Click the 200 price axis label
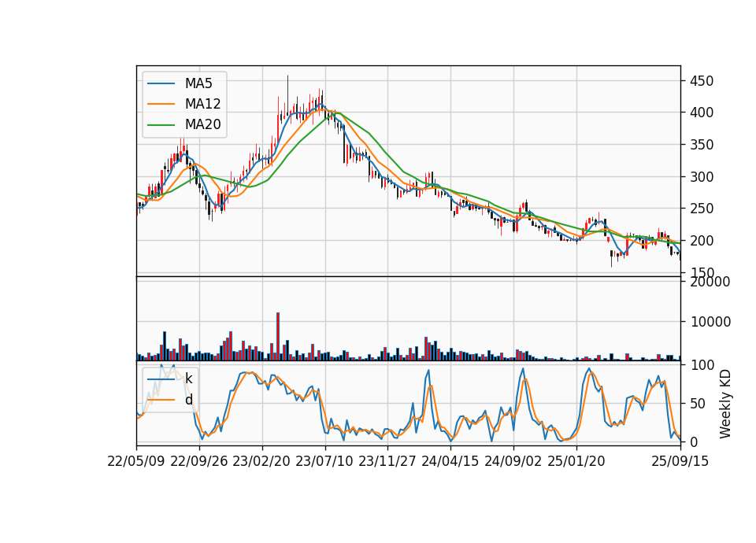The width and height of the screenshot is (756, 543). [x=702, y=241]
